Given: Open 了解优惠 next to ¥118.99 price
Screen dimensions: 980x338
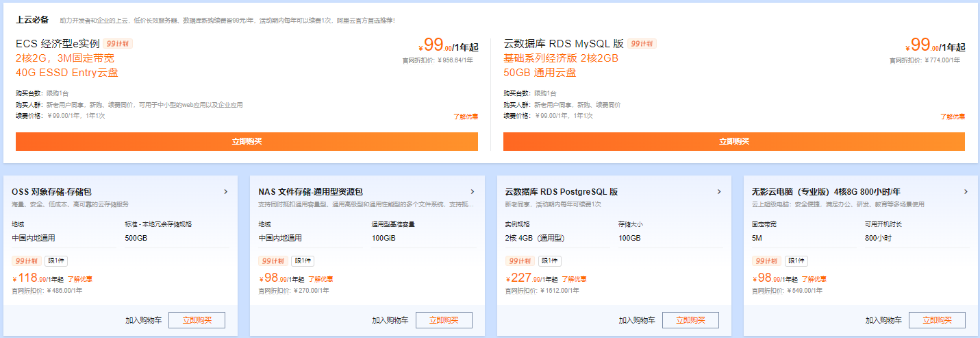Looking at the screenshot, I should click(x=80, y=280).
